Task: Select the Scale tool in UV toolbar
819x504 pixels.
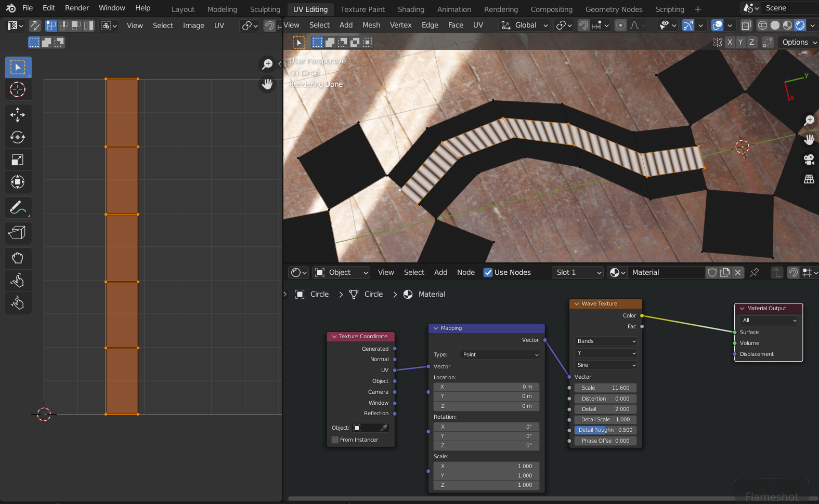Action: (x=18, y=160)
